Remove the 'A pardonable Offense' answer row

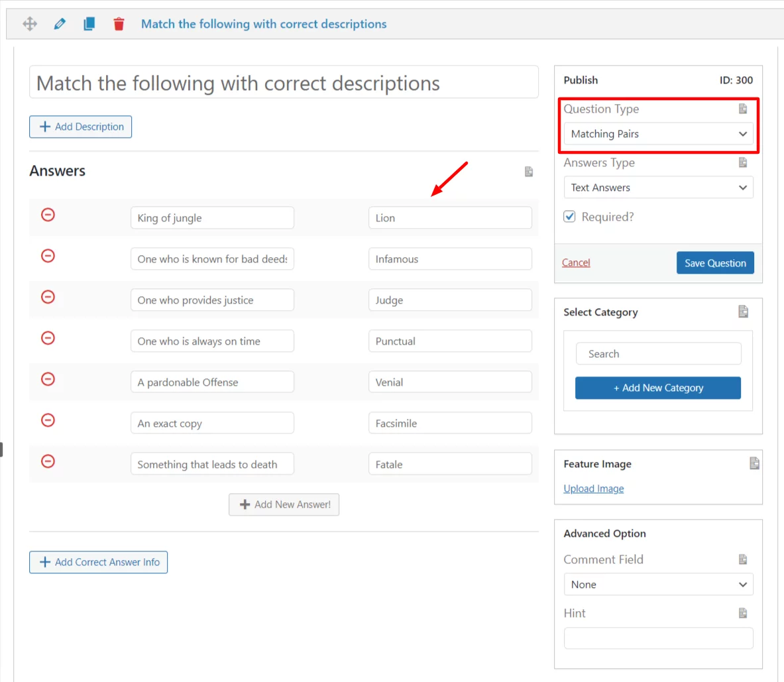(48, 379)
